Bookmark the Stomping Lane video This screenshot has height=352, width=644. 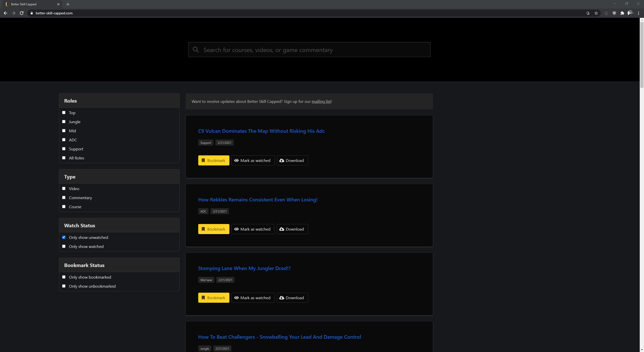pyautogui.click(x=213, y=297)
